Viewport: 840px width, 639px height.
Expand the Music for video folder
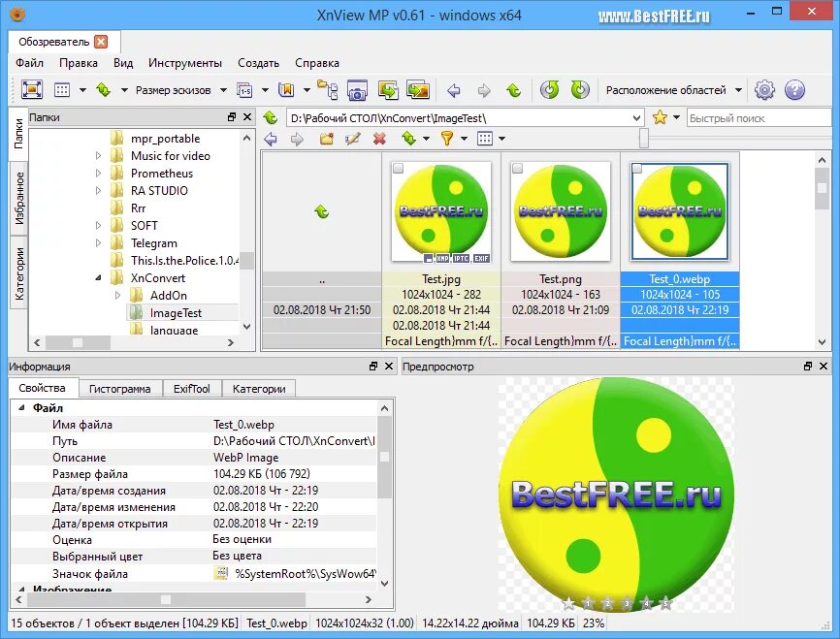coord(99,156)
